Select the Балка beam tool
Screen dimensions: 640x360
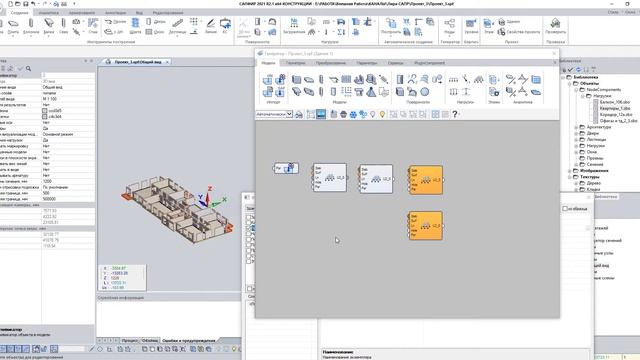tap(49, 27)
